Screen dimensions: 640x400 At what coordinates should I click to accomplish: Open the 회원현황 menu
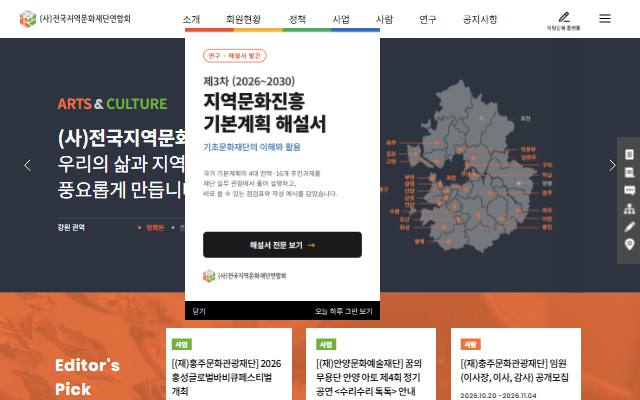point(243,19)
